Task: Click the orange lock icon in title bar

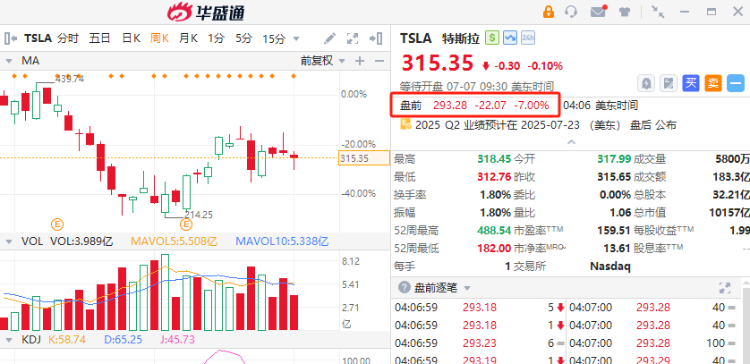Action: 548,11
